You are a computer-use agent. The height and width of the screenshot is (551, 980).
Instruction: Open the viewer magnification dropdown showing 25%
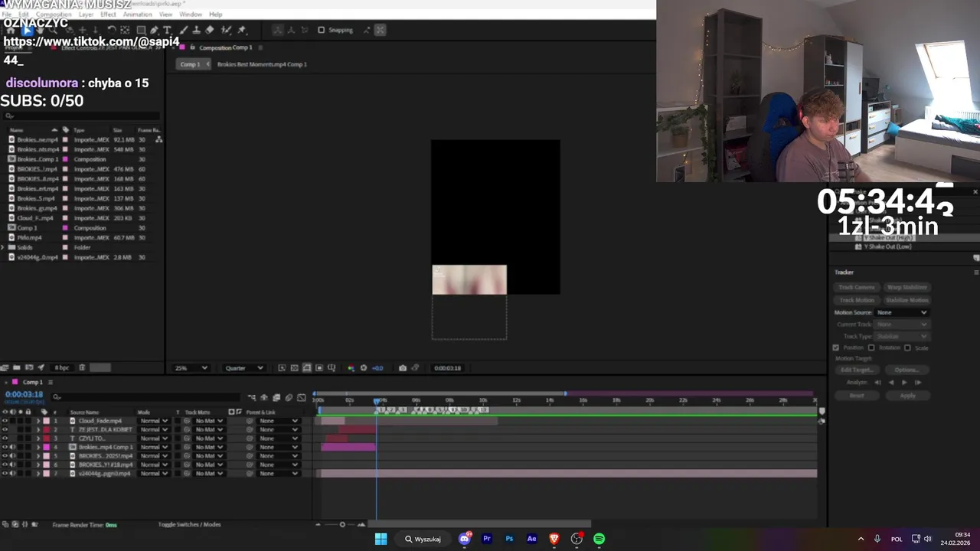click(191, 368)
